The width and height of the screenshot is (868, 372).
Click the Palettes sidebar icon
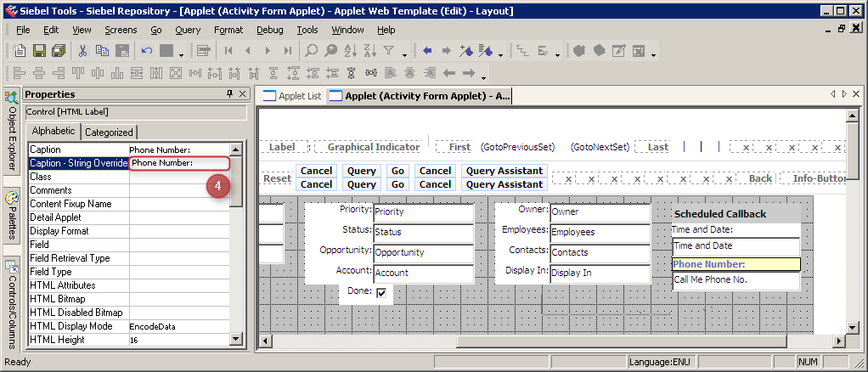11,198
